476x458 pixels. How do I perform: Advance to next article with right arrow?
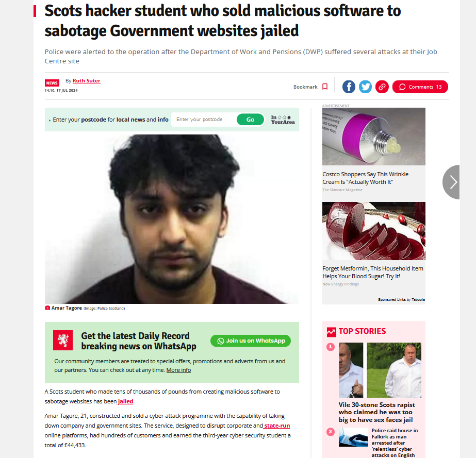451,182
